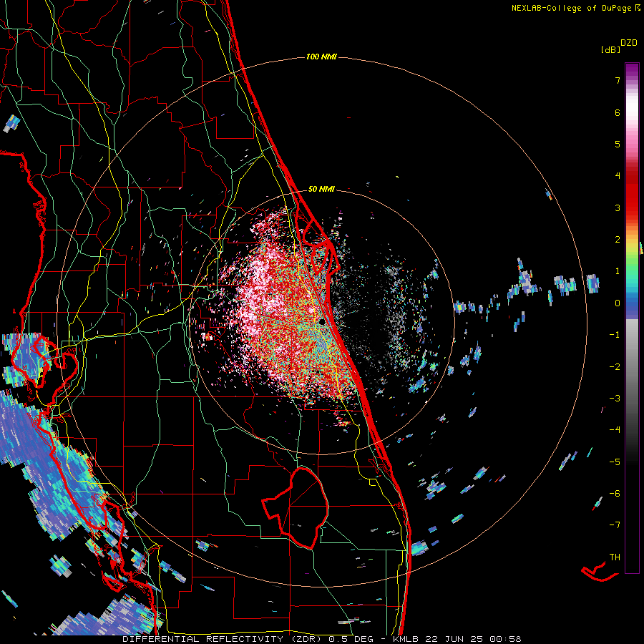Click the -6 dB value on the color scale
This screenshot has height=644, width=644.
coord(615,494)
